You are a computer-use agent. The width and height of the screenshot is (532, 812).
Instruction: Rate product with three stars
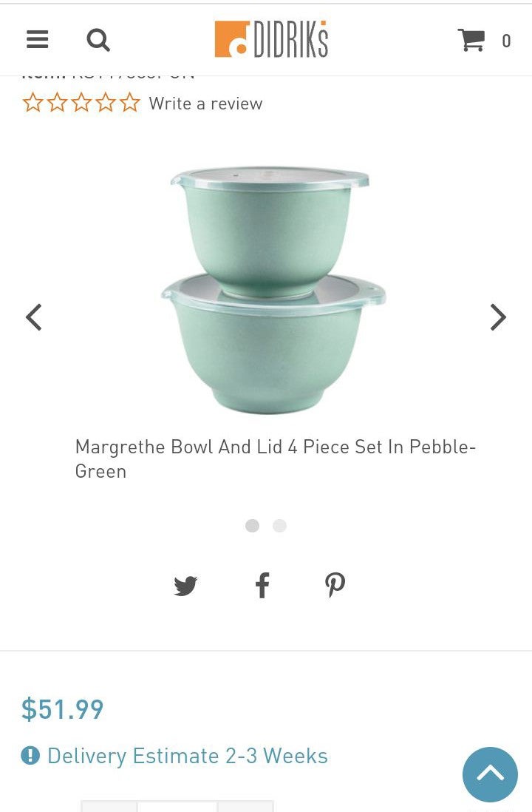(81, 103)
